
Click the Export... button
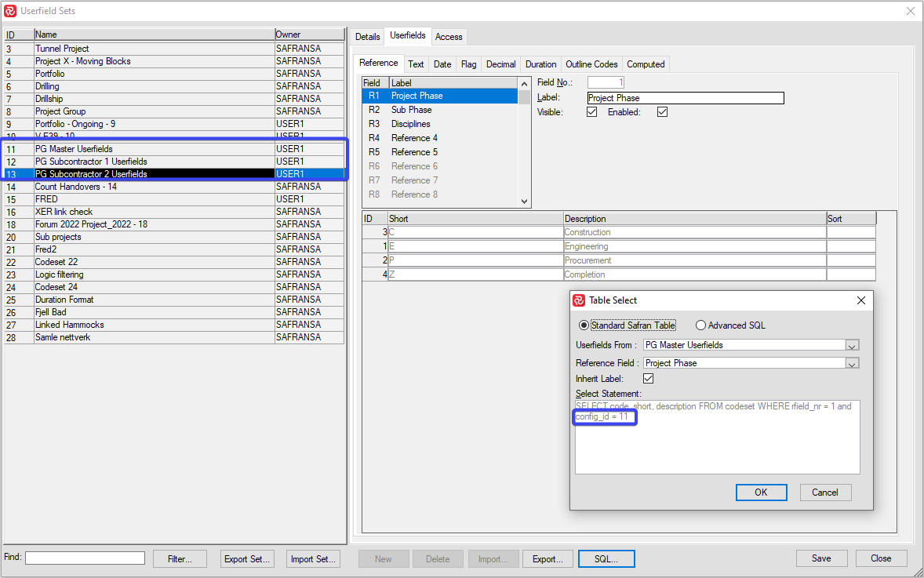[548, 559]
